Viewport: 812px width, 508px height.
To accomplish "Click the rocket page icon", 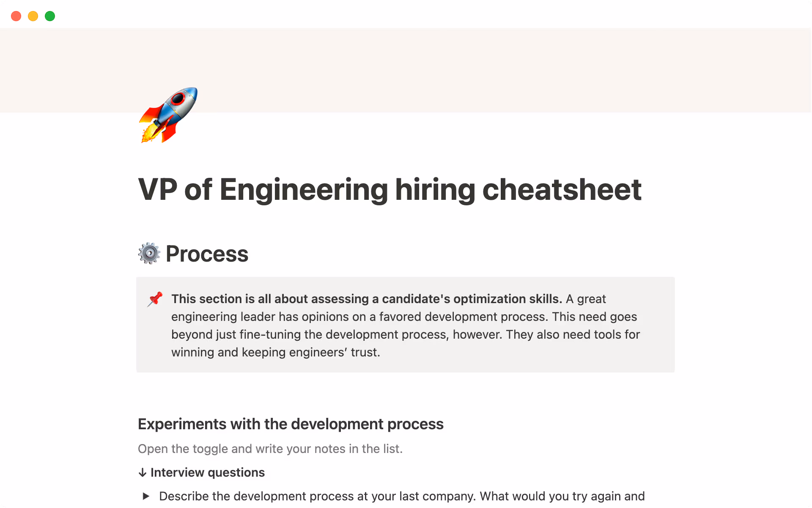I will tap(168, 115).
